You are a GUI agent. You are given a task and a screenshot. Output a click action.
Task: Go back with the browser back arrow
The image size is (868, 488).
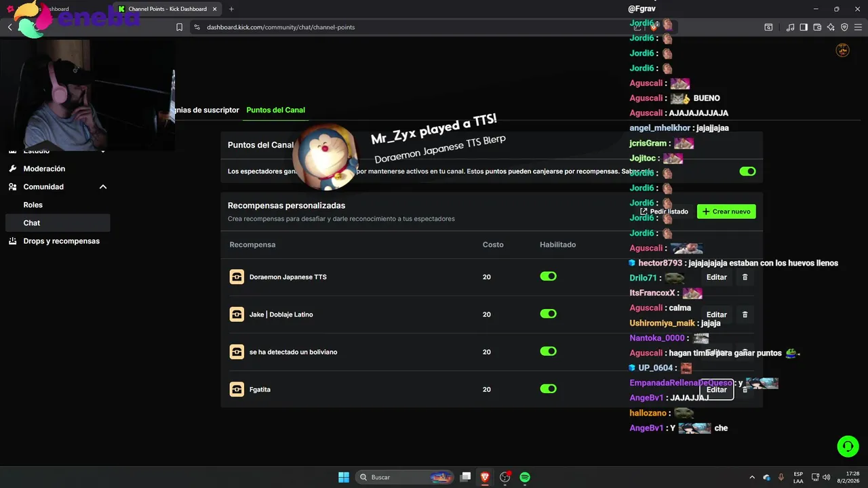click(x=9, y=27)
